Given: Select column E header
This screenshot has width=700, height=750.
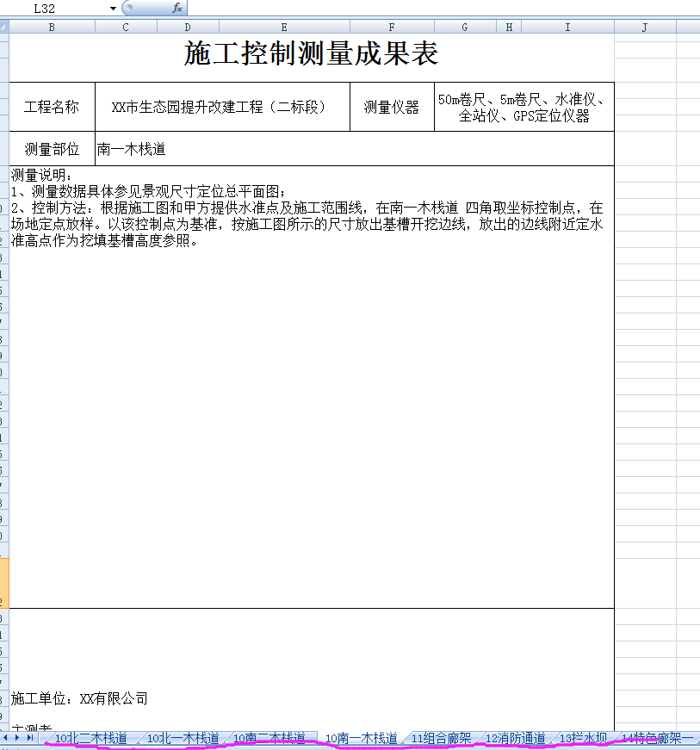Looking at the screenshot, I should 284,28.
